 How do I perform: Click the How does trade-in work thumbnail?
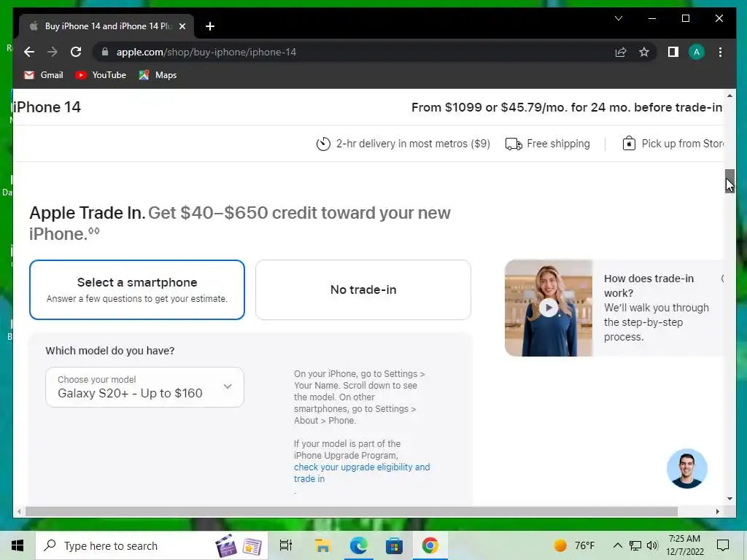tap(549, 308)
